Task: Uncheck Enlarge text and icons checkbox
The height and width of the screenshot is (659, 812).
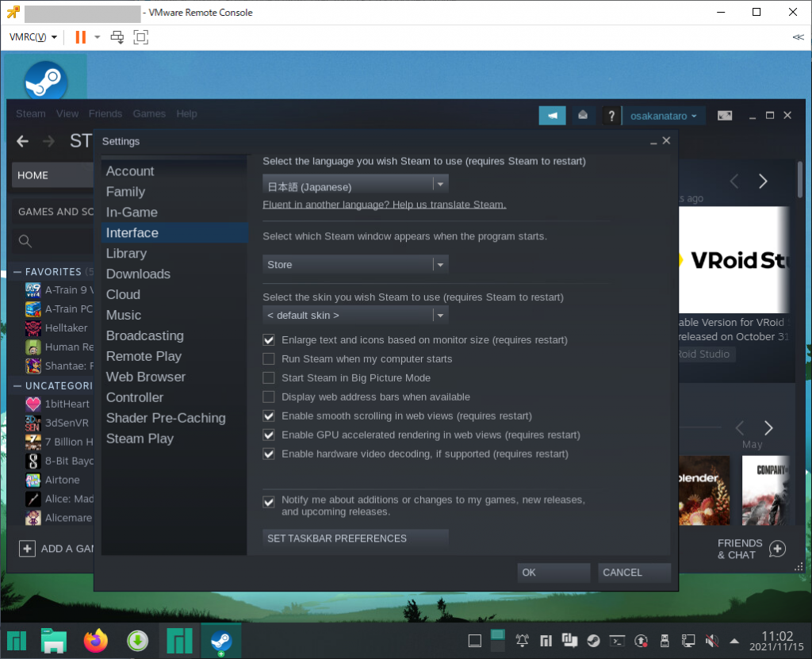Action: point(269,340)
